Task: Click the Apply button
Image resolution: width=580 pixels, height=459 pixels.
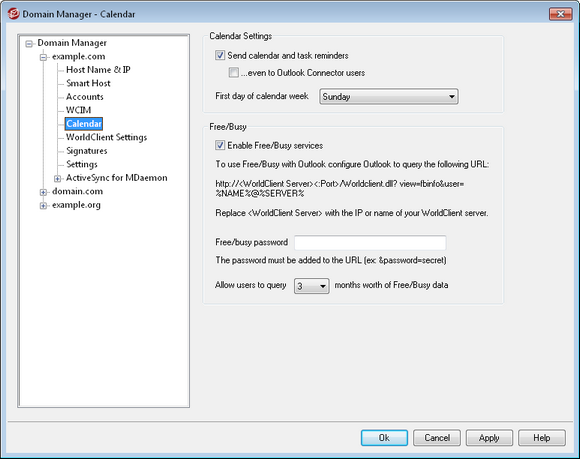Action: pos(489,438)
